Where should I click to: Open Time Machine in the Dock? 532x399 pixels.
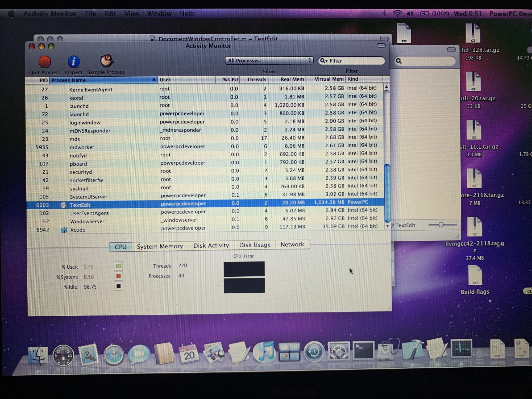tap(314, 351)
